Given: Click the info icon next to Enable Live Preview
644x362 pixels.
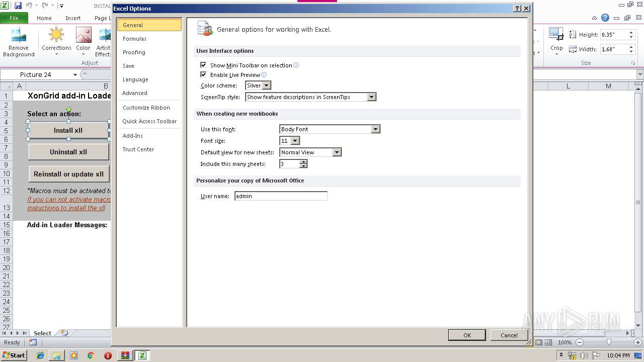Looking at the screenshot, I should 264,75.
